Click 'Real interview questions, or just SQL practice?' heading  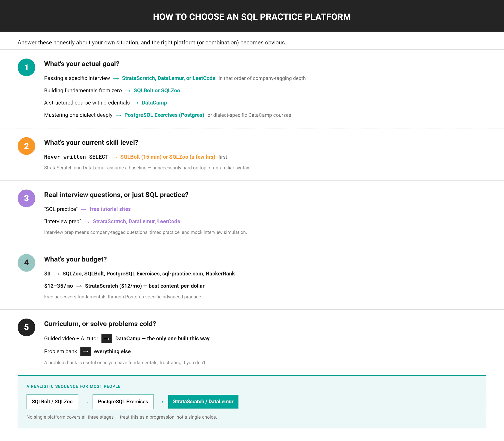(x=116, y=195)
